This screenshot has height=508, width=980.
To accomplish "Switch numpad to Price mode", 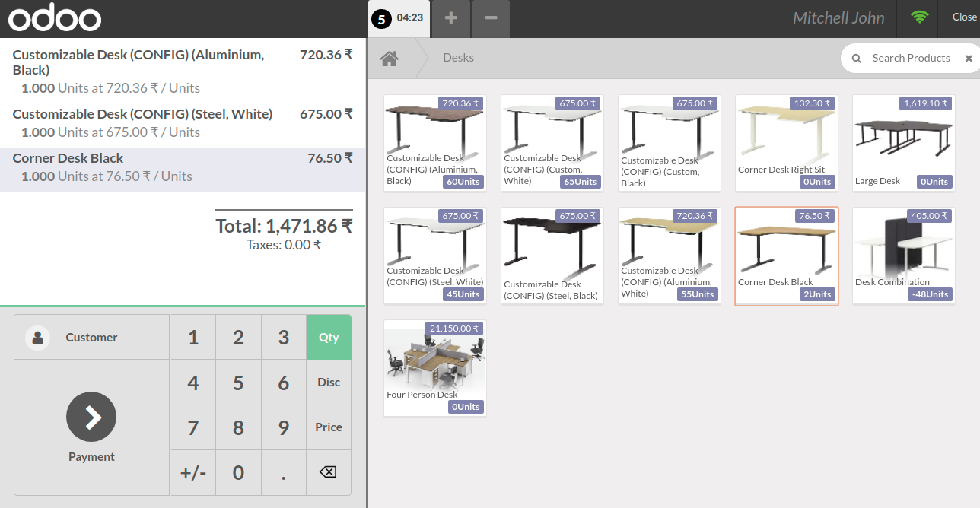I will coord(329,427).
